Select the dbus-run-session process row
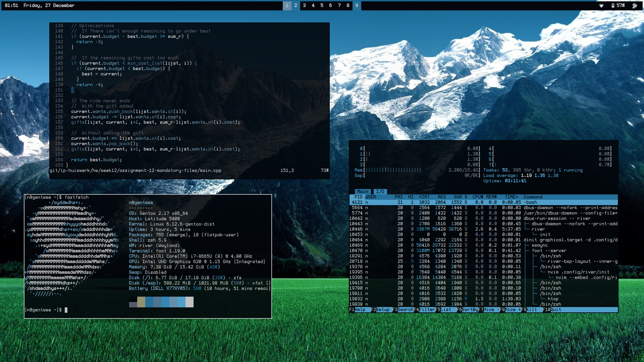 483,219
